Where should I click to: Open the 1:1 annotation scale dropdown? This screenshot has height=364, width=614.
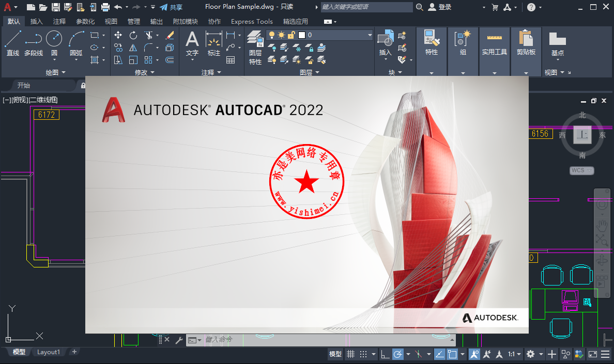click(515, 354)
